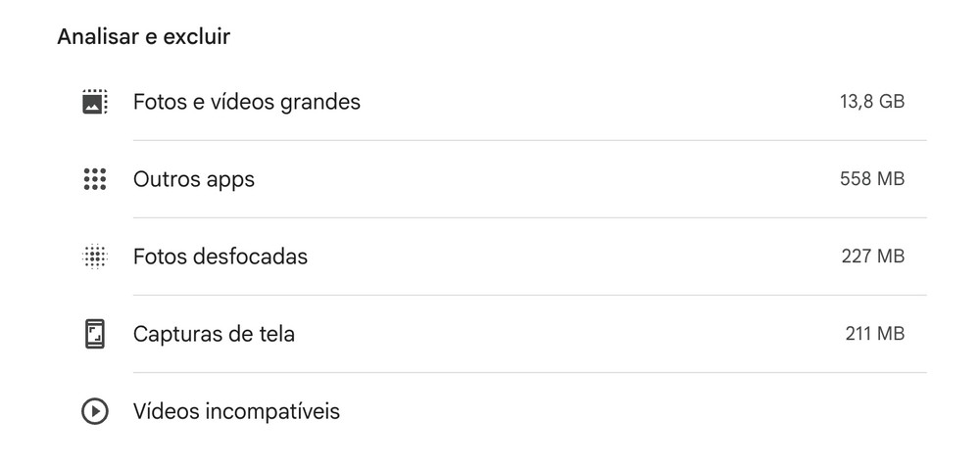Open Capturas de tela list
Viewport: 980px width, 467px height.
point(214,334)
